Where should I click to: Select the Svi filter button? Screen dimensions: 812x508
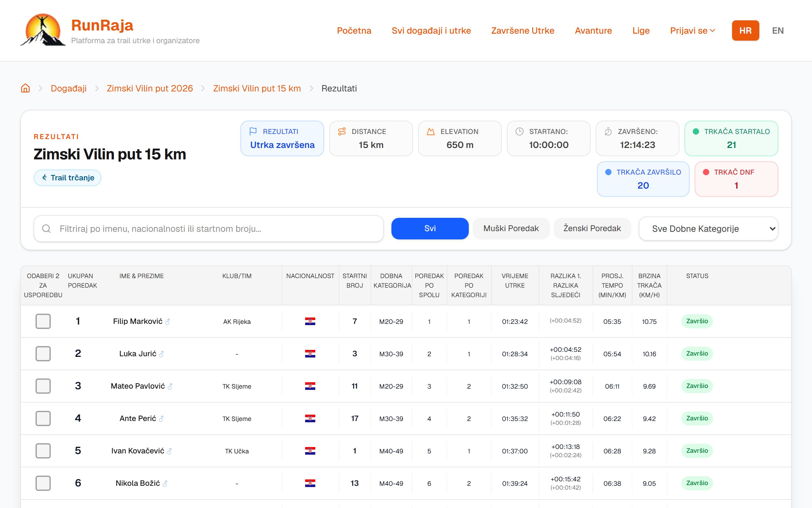[430, 229]
